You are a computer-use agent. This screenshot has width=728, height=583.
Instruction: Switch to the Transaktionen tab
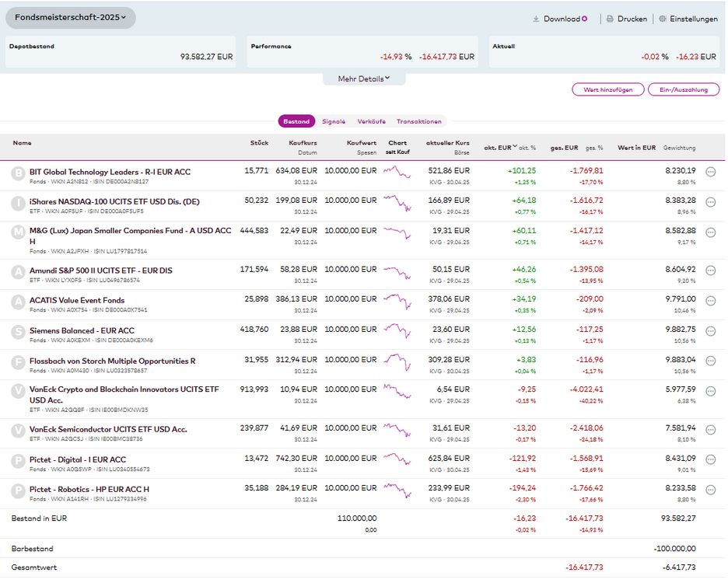[x=418, y=121]
